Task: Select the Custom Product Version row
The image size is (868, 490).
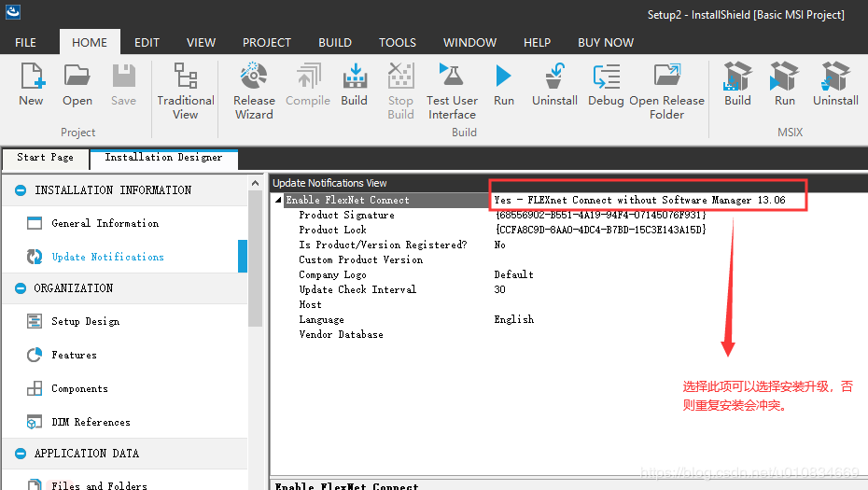Action: point(568,259)
